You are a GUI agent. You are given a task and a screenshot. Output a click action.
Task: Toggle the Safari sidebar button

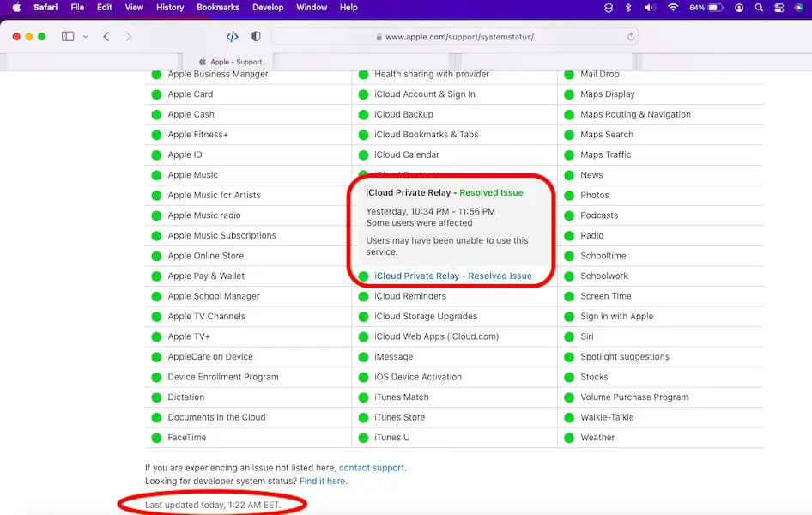(x=68, y=37)
